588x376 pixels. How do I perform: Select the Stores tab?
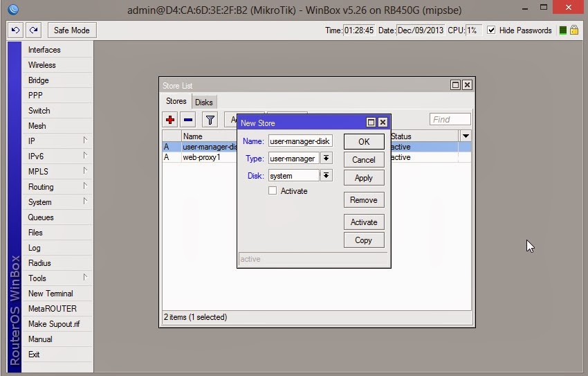176,101
